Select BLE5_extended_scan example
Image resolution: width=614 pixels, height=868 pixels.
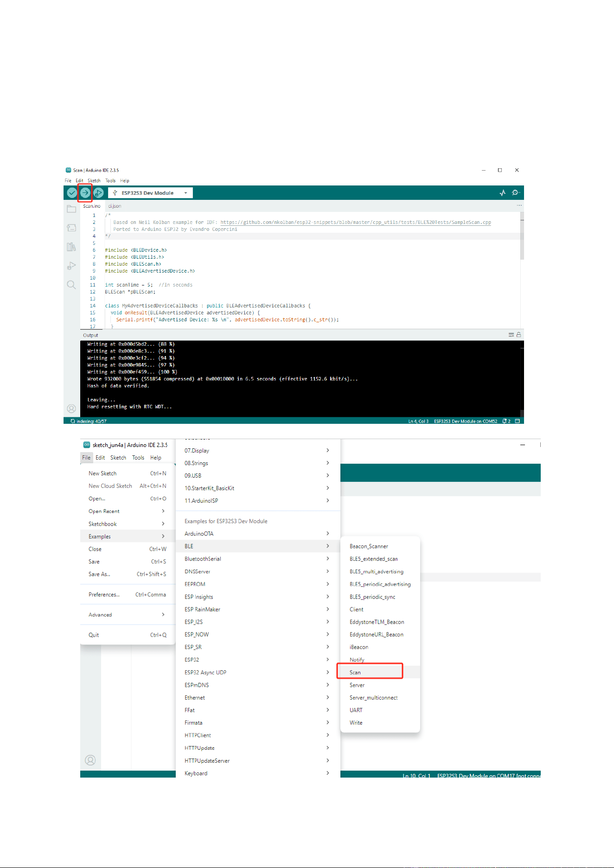tap(380, 559)
